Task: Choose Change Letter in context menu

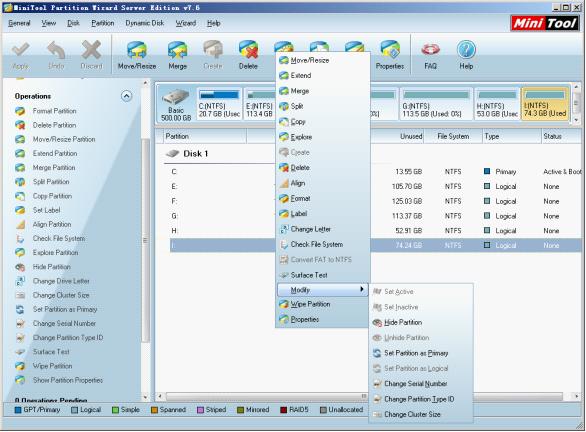Action: coord(322,229)
